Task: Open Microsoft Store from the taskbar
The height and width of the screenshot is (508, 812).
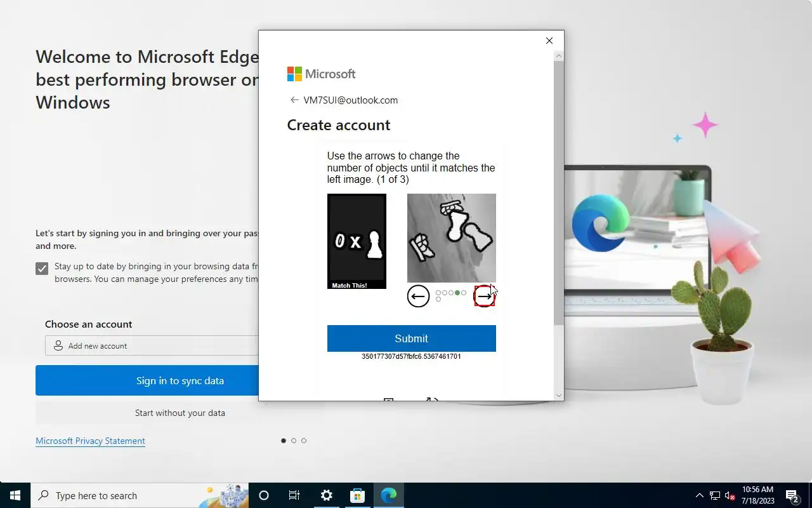Action: point(357,495)
